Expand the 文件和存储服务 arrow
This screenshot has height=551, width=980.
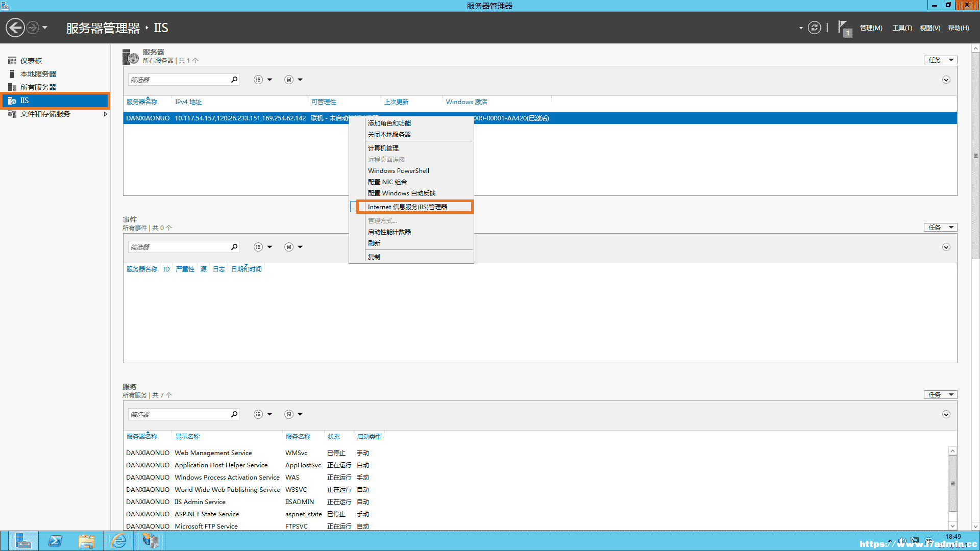pyautogui.click(x=105, y=114)
